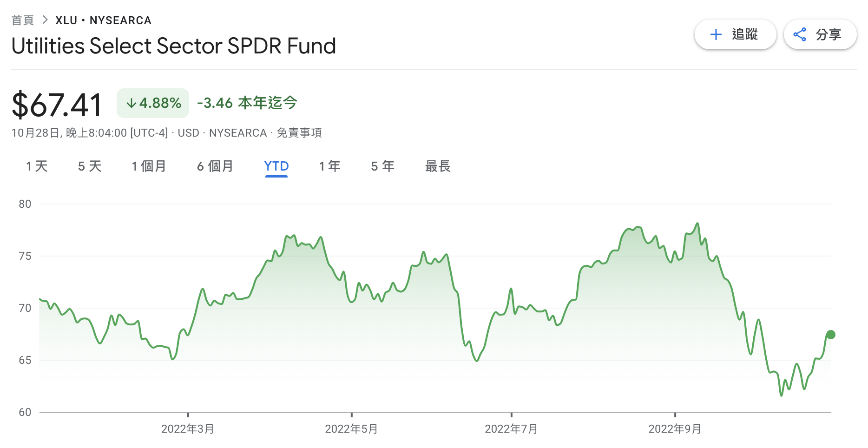Click the Utilities Select Sector SPDR Fund title

173,46
